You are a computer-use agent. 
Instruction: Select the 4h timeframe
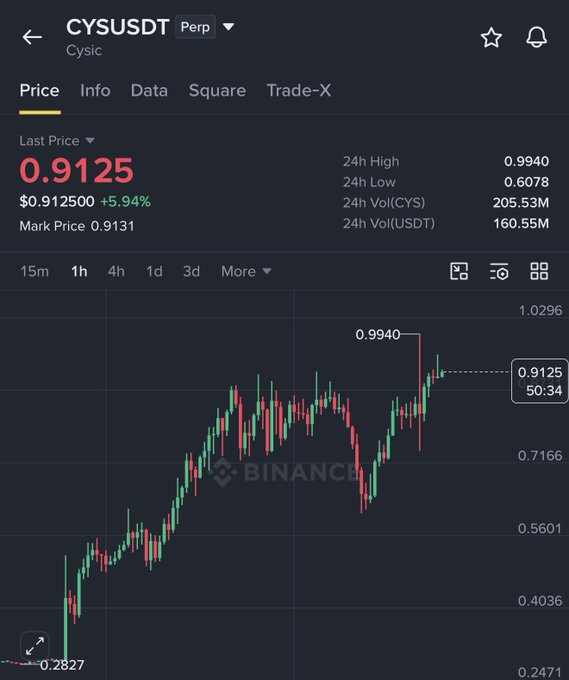coord(116,271)
